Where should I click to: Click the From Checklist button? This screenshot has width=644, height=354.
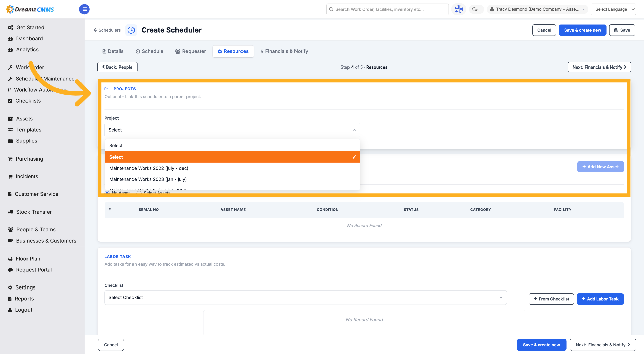tap(551, 299)
